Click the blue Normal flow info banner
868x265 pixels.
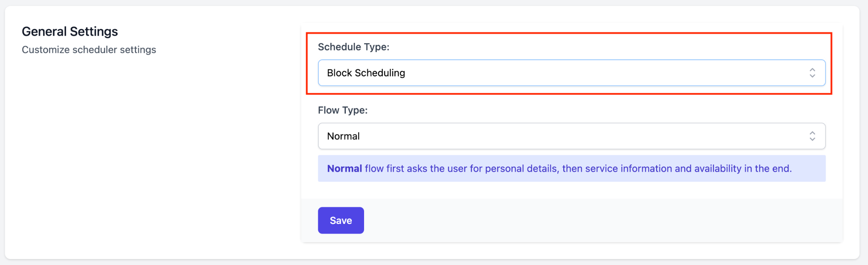(571, 168)
